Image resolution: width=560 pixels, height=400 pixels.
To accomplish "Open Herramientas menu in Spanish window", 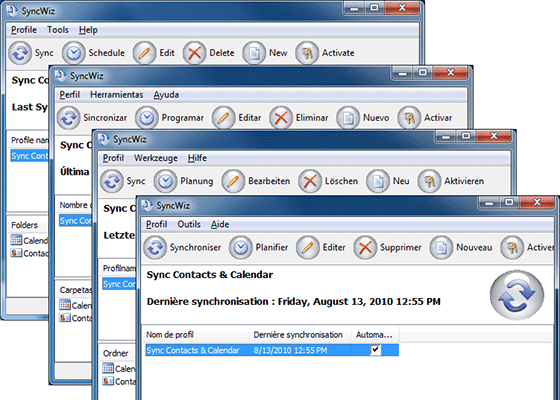I will click(x=117, y=95).
